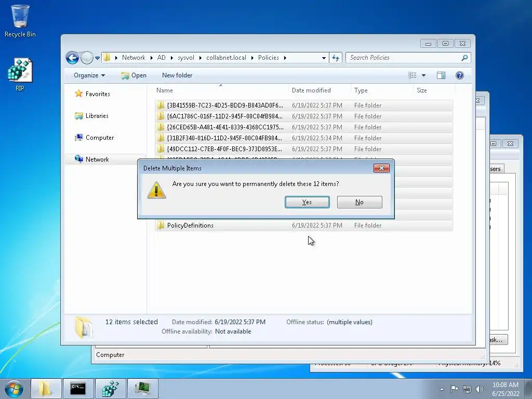This screenshot has height=399, width=532.
Task: Change the view with the views icon
Action: (412, 75)
